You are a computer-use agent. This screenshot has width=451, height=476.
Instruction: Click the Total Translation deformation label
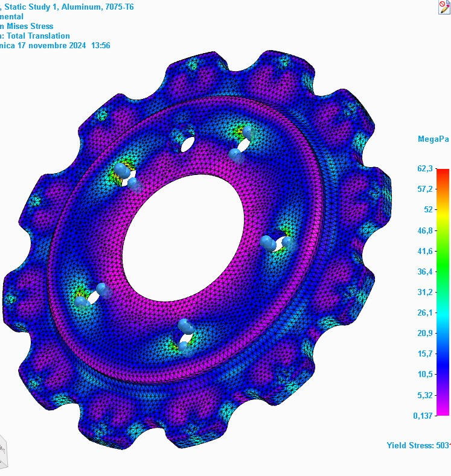click(x=37, y=36)
